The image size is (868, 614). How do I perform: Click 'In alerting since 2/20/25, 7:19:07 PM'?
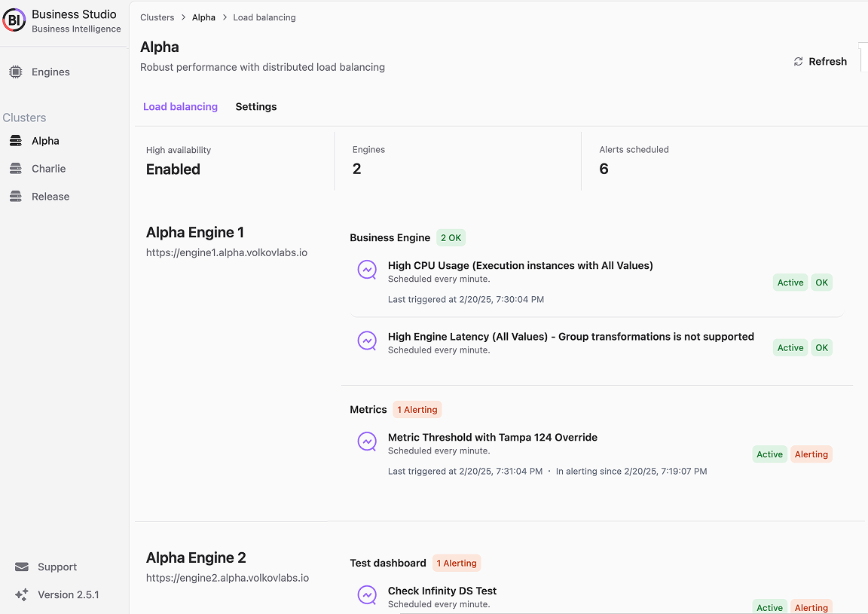point(631,472)
